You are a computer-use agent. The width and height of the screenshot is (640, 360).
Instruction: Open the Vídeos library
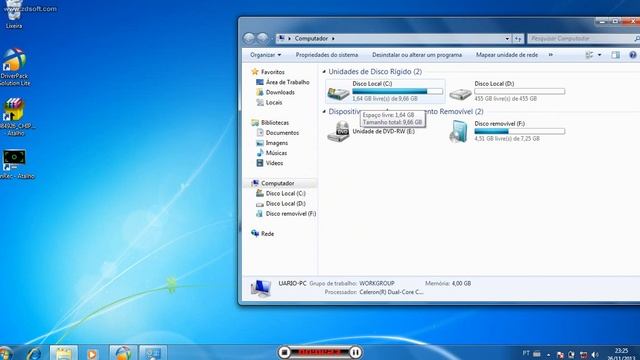click(x=269, y=163)
